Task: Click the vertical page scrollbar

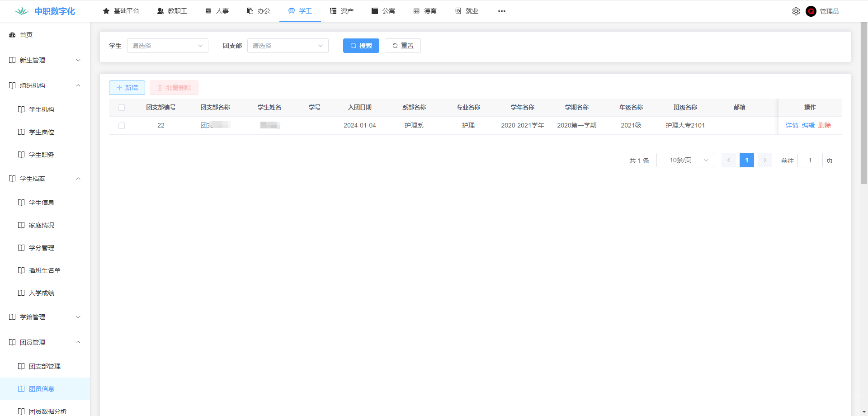Action: [864, 104]
